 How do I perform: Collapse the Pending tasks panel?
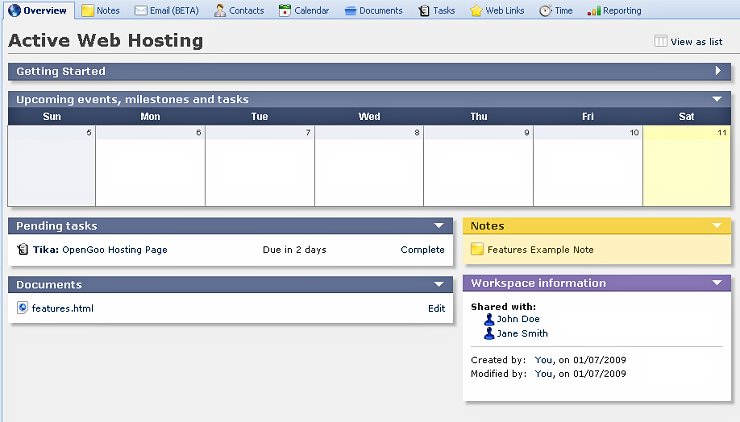point(439,226)
